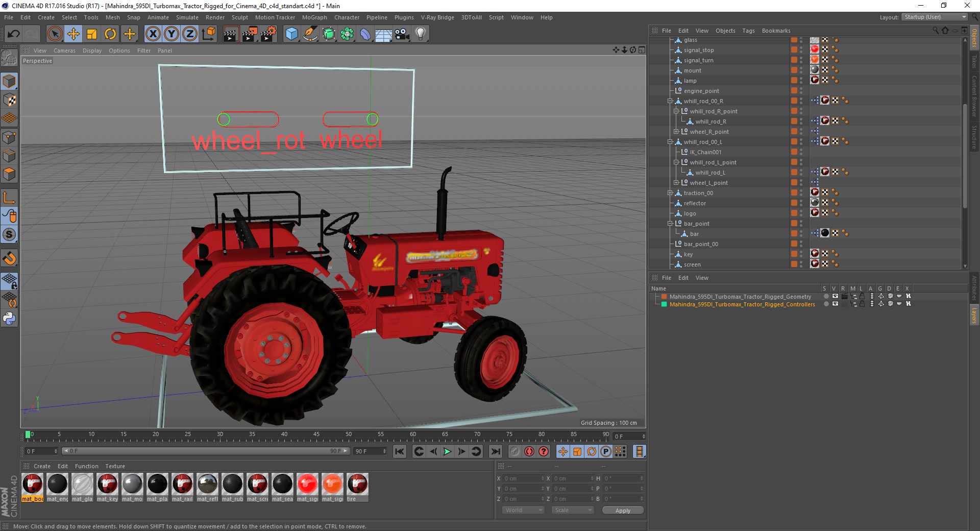This screenshot has width=980, height=531.
Task: Select the Live Selection tool
Action: point(55,34)
